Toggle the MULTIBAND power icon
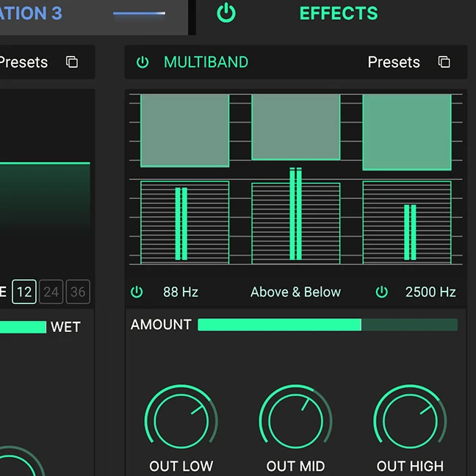 pyautogui.click(x=143, y=62)
